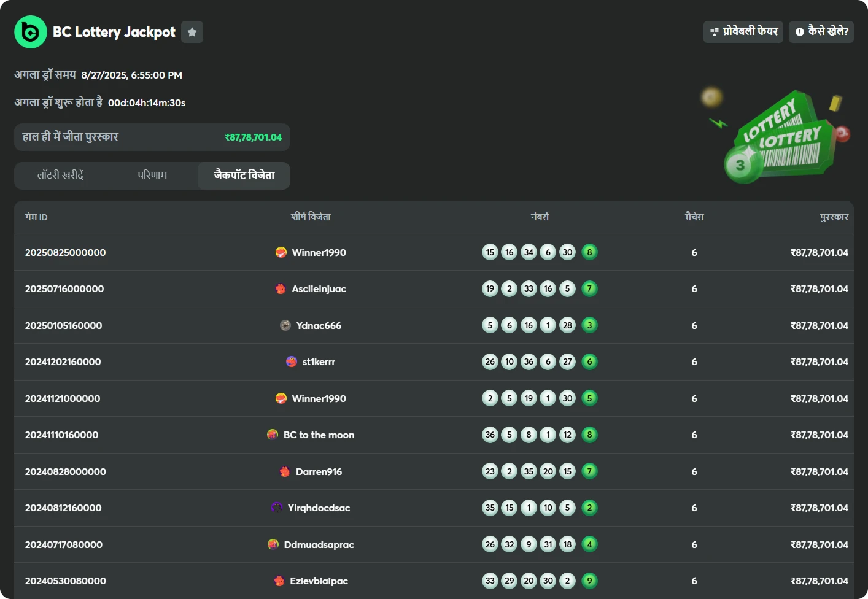
Task: Click the BC green logo icon
Action: point(30,32)
